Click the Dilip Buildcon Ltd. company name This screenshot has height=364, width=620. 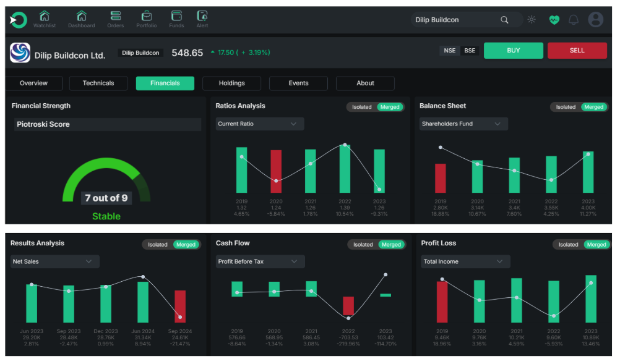click(70, 56)
